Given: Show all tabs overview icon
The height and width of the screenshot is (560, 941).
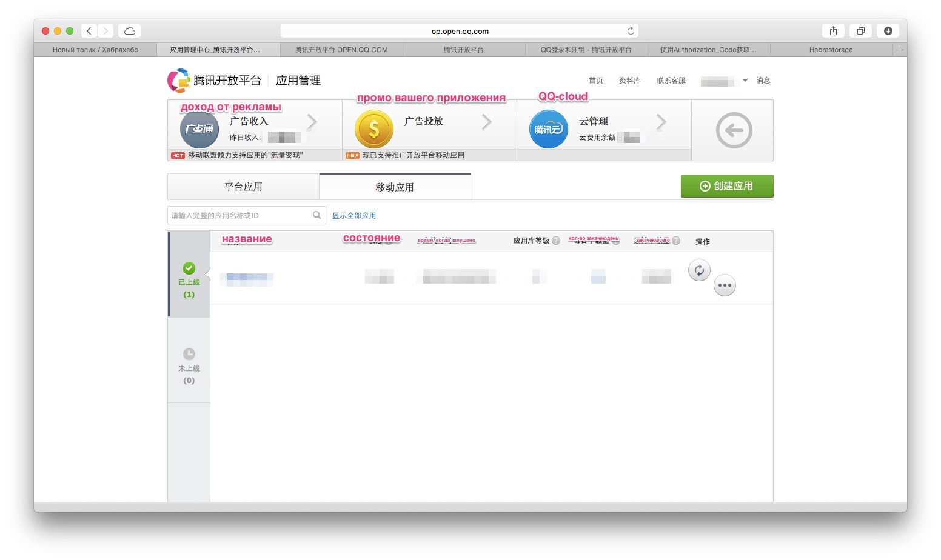Looking at the screenshot, I should point(860,31).
